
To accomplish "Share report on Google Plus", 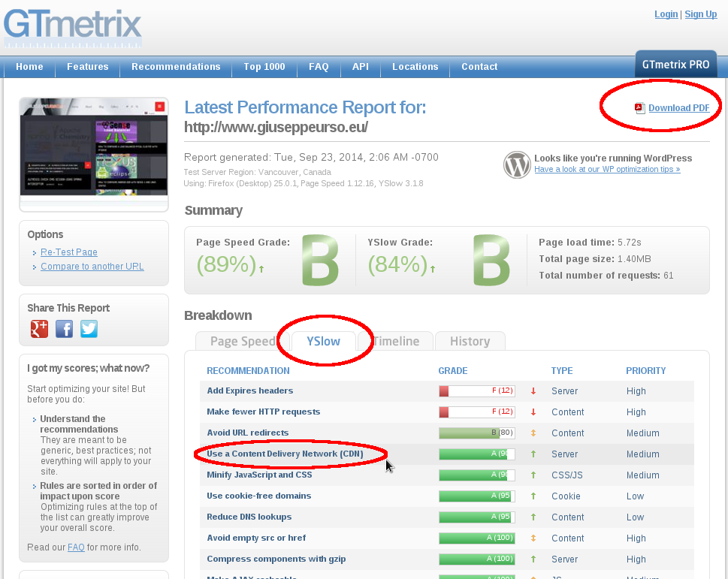I will (40, 329).
